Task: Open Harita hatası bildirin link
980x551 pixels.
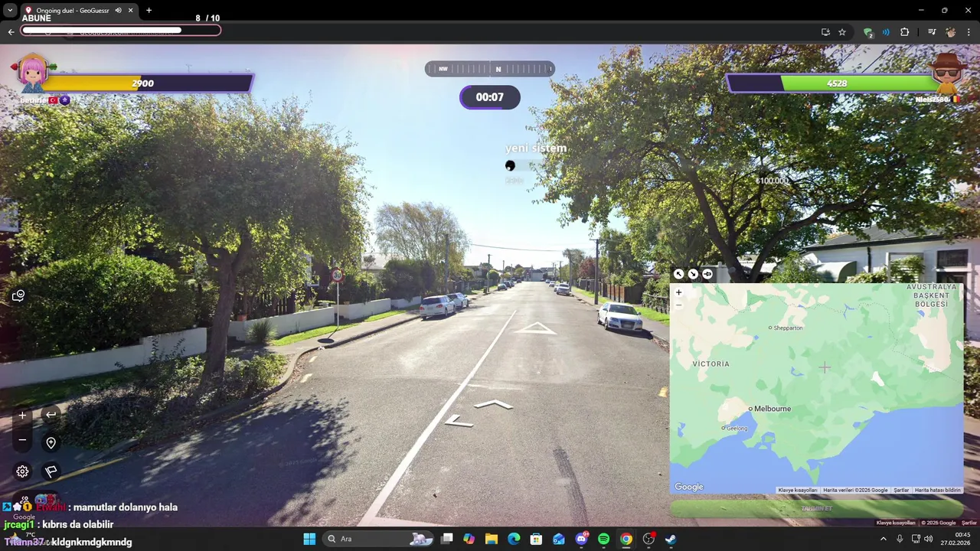Action: (937, 490)
